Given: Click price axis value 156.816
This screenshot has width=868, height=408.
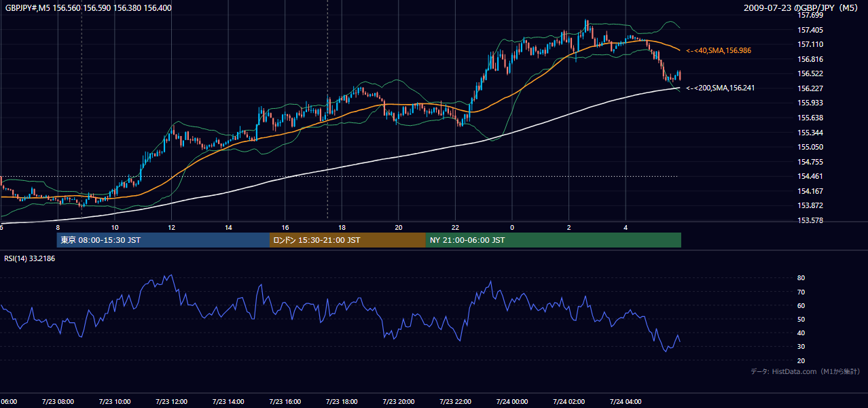Looking at the screenshot, I should point(810,59).
